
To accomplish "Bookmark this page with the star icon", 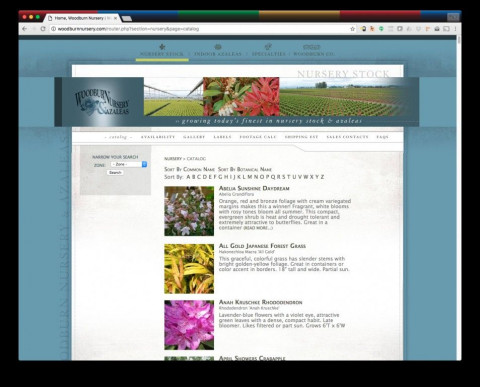I will coord(353,29).
